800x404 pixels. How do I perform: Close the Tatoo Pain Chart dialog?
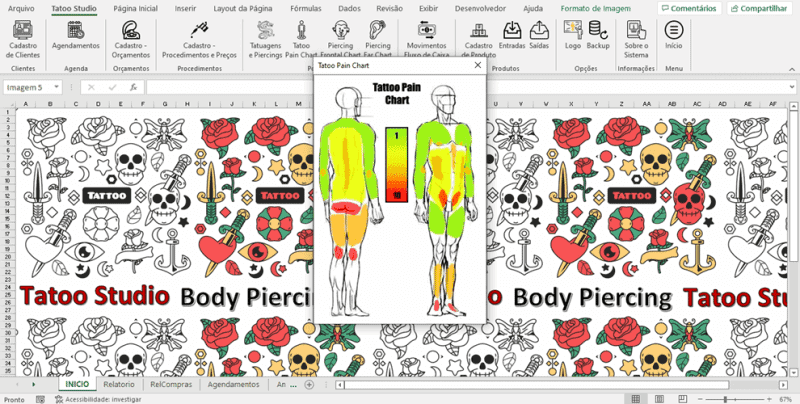click(x=478, y=65)
